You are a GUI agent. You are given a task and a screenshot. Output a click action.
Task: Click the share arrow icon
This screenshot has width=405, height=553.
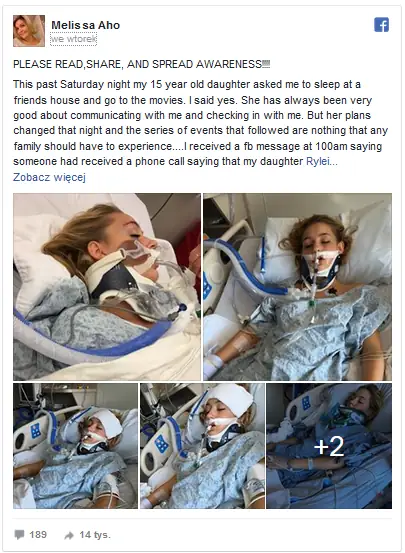pos(69,535)
